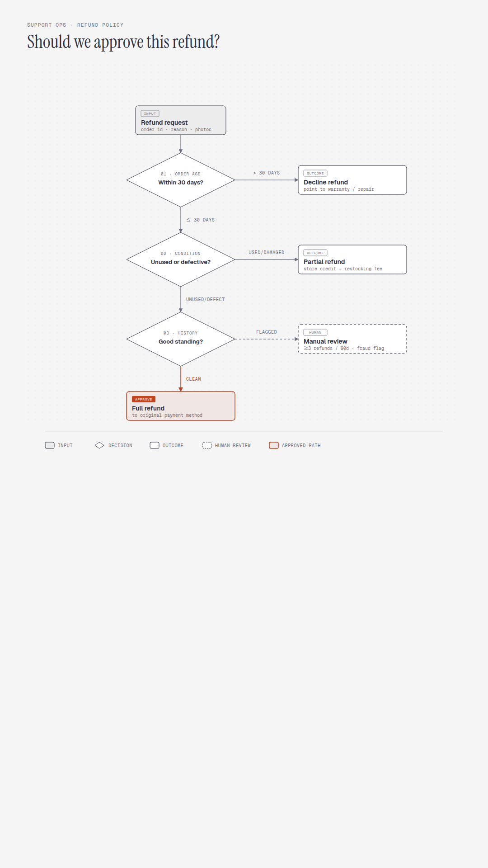The width and height of the screenshot is (488, 868).
Task: Open the Decline refund outcome box
Action: click(x=352, y=180)
